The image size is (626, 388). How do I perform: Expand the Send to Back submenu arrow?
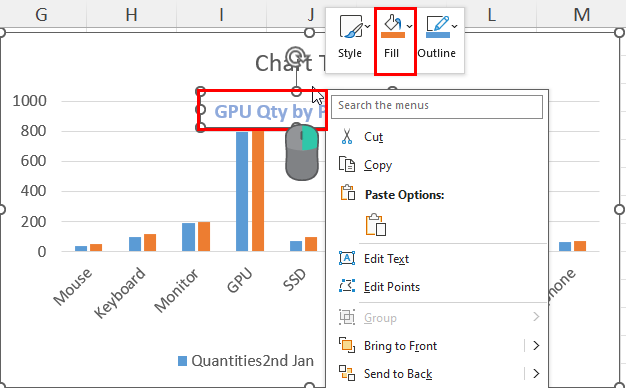pos(536,374)
